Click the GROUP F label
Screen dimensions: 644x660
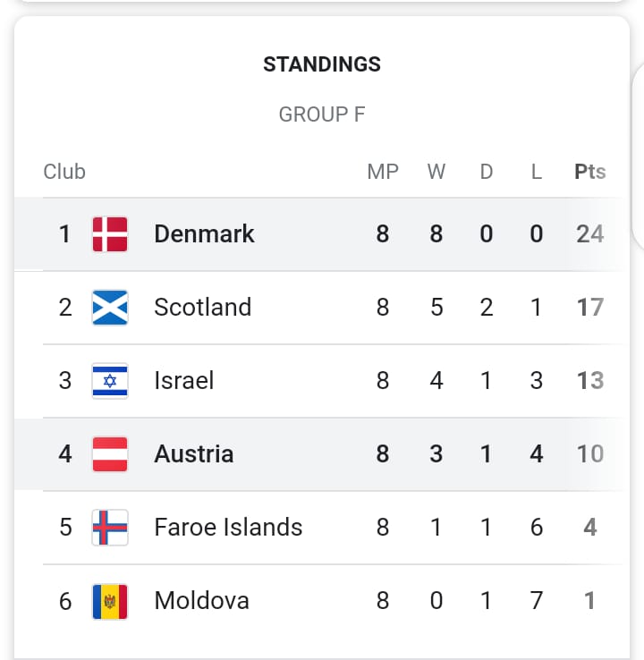coord(322,114)
